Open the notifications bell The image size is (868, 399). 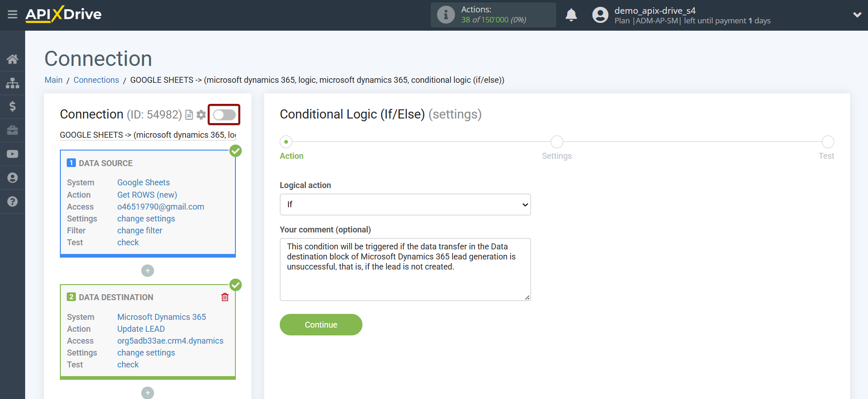pyautogui.click(x=571, y=15)
